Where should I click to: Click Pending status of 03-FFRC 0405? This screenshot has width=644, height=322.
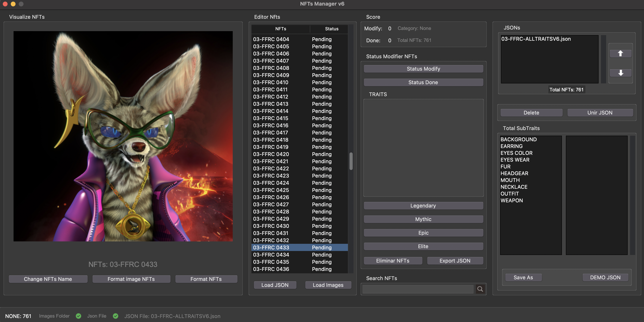click(x=322, y=46)
